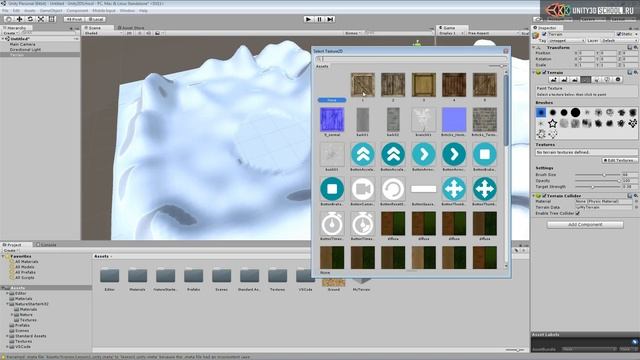
Task: Select the light double-chevron ButtonAcceleration texture
Action: tap(362, 154)
